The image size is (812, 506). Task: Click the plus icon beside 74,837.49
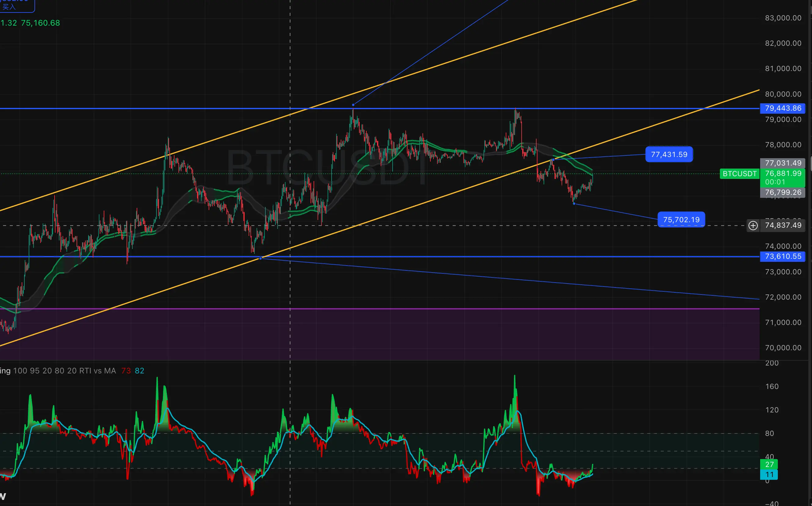click(x=753, y=226)
